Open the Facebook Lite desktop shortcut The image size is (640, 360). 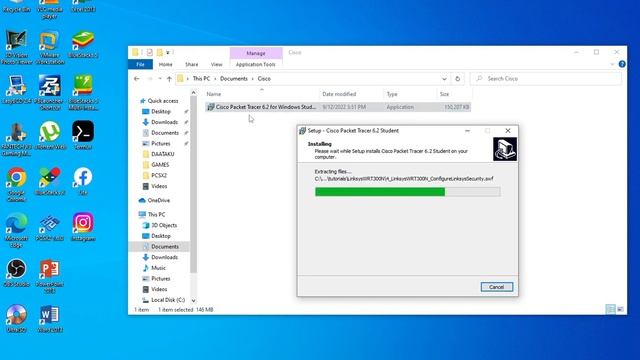click(x=83, y=181)
